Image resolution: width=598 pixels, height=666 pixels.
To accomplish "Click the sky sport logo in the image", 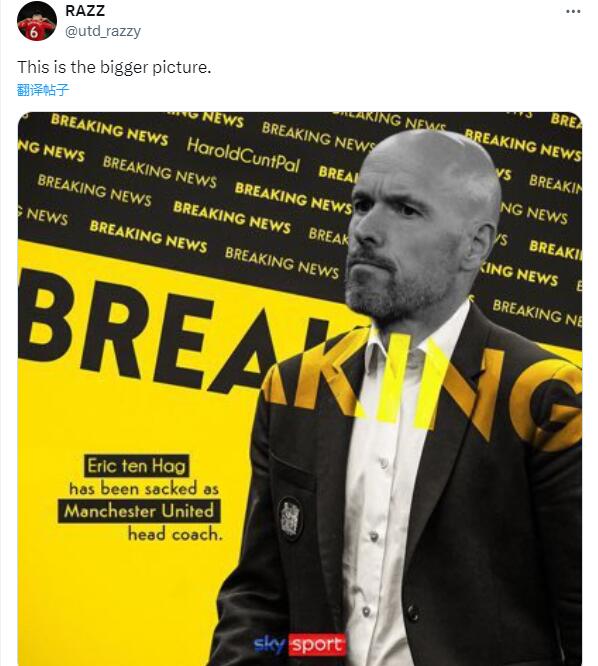I will click(300, 645).
